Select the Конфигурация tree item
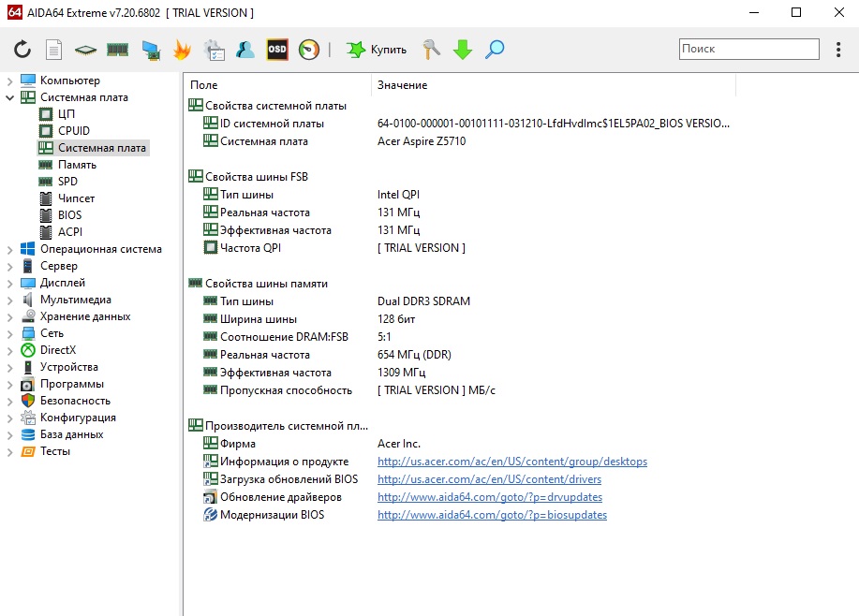Viewport: 859px width, 616px height. click(78, 418)
